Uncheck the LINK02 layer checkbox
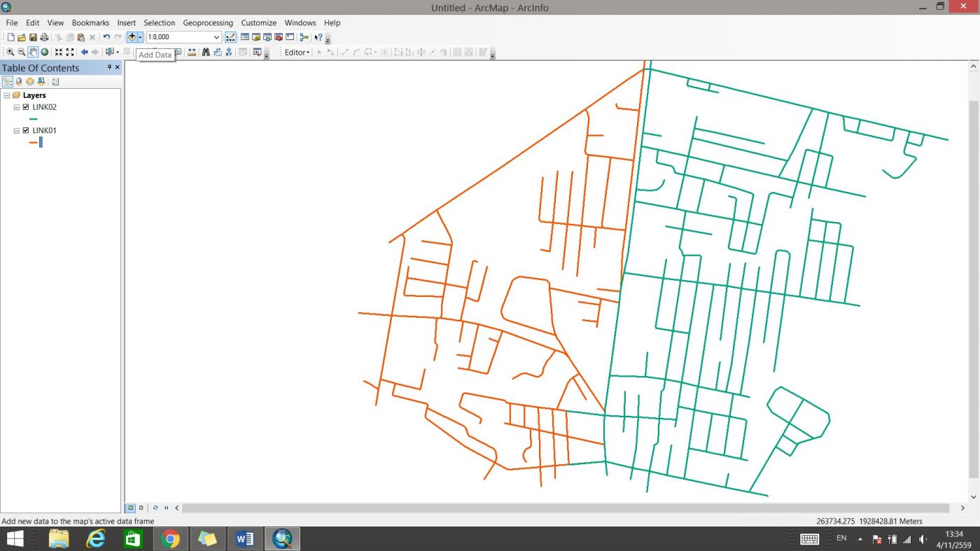The height and width of the screenshot is (551, 980). coord(26,107)
